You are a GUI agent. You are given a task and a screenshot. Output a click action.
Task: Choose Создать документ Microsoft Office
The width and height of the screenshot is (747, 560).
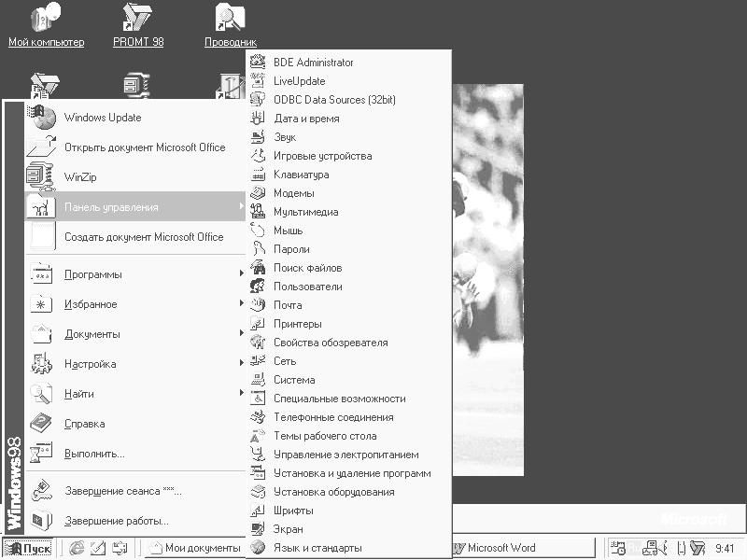point(134,237)
